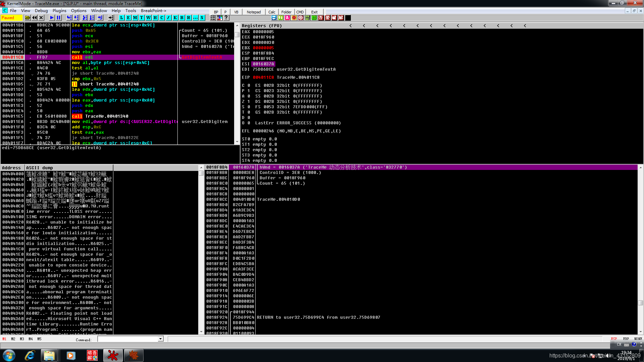Image resolution: width=644 pixels, height=362 pixels.
Task: Show Threads with T button
Action: (142, 18)
